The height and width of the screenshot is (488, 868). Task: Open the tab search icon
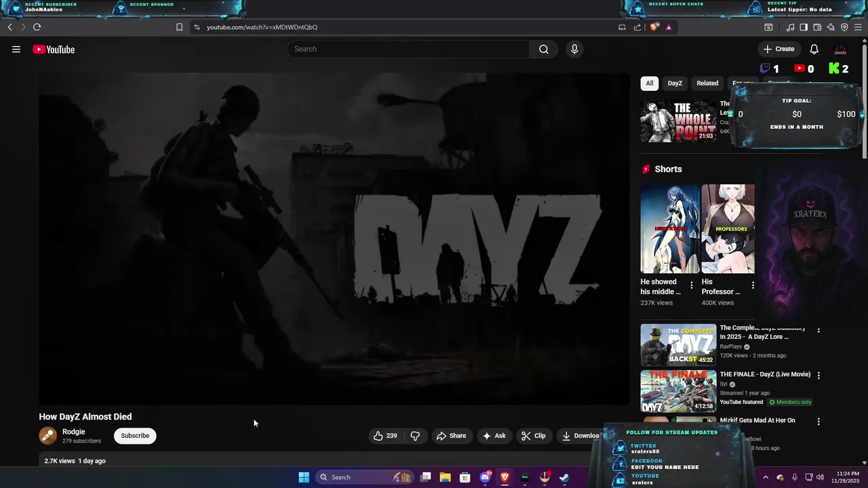point(768,27)
